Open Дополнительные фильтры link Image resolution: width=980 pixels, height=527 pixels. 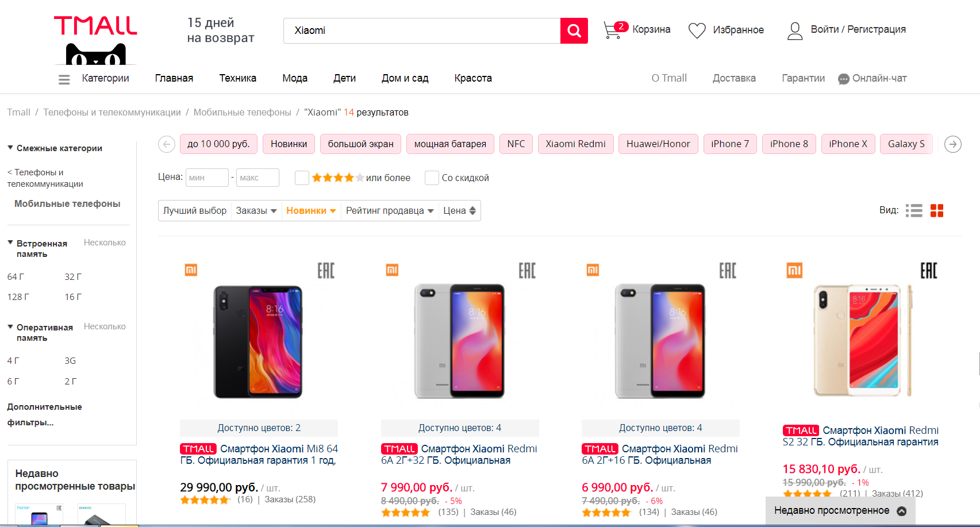[44, 414]
